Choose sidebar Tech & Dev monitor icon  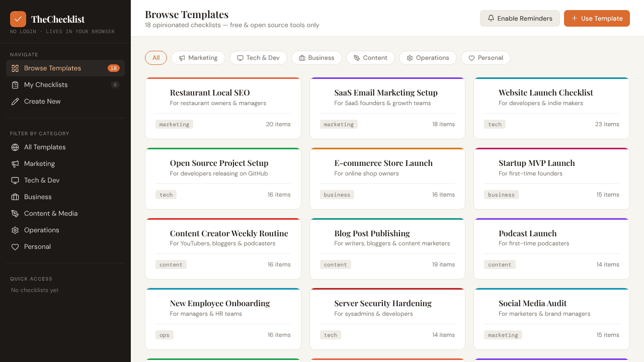point(15,180)
